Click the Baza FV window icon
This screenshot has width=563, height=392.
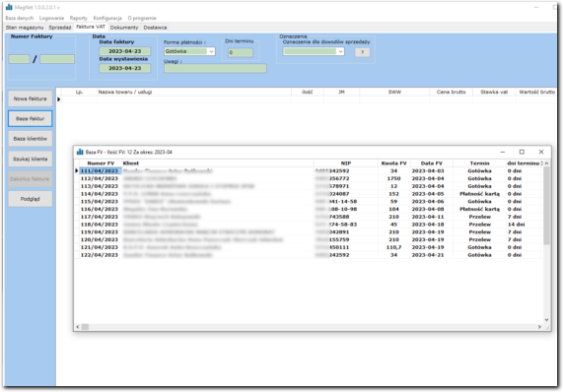coord(80,152)
